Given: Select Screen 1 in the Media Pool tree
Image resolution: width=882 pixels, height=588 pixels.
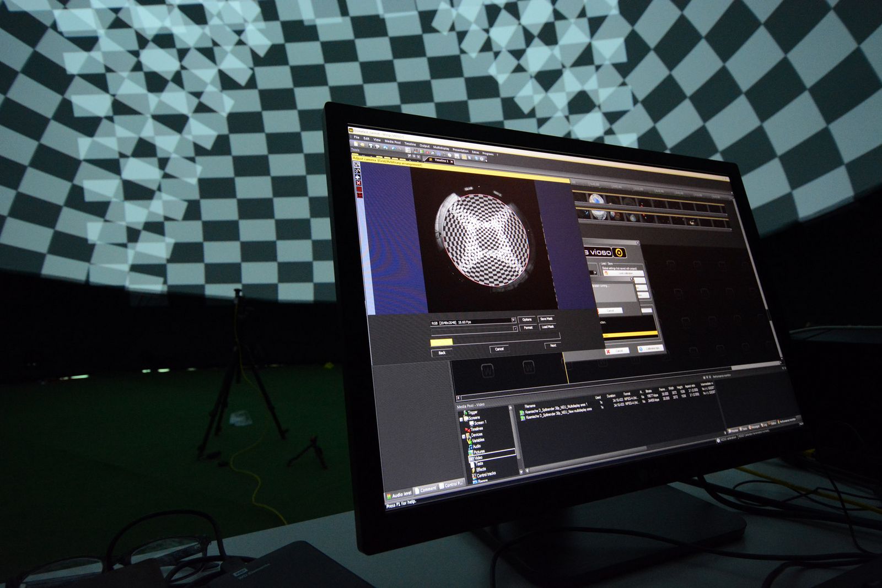Looking at the screenshot, I should pos(477,423).
